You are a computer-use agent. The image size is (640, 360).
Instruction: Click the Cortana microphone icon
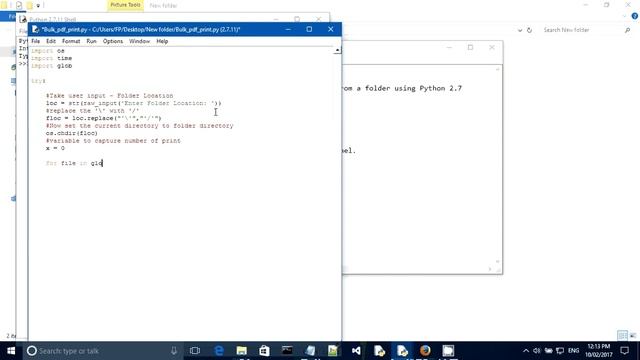(174, 351)
